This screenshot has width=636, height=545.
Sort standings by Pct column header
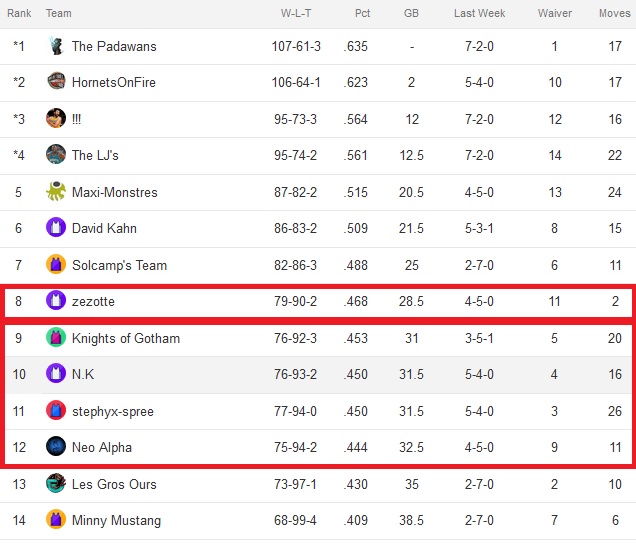[x=362, y=13]
